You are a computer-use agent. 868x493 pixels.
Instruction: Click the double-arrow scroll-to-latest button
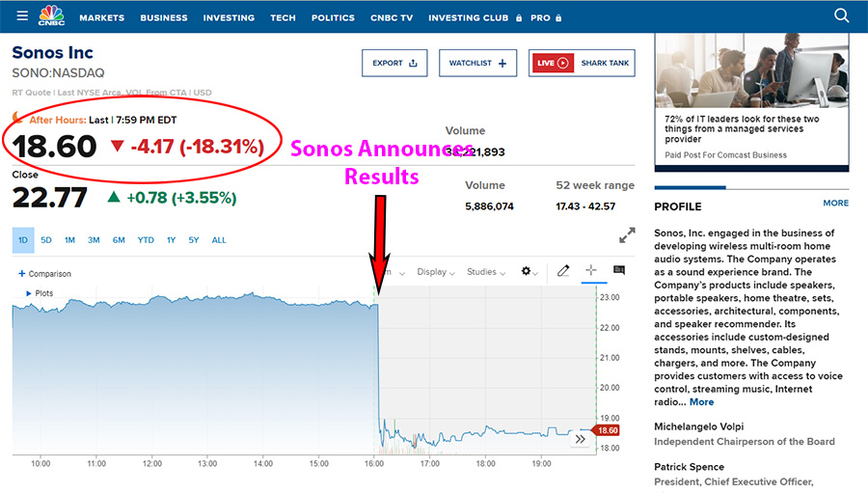coord(581,439)
